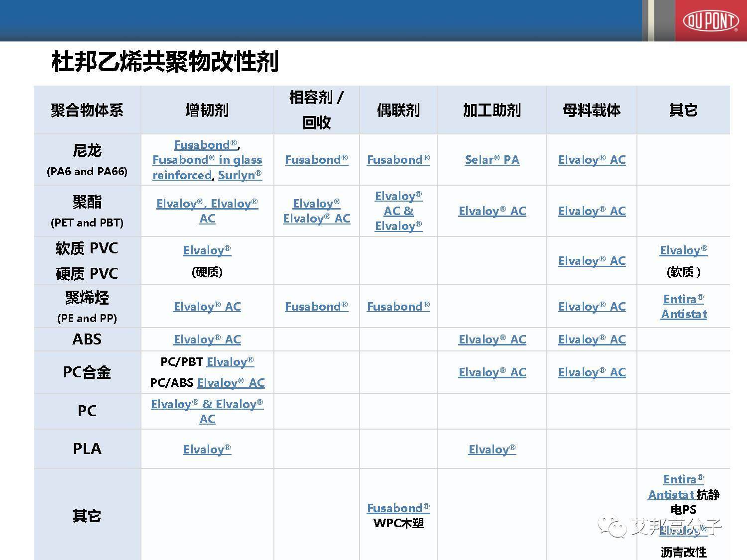
Task: Select column header 加工助剂
Action: pyautogui.click(x=492, y=110)
